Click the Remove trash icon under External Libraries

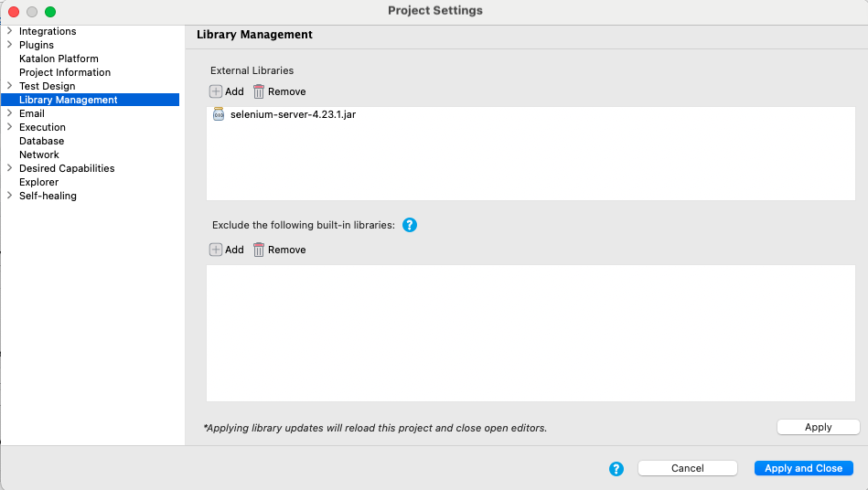259,91
